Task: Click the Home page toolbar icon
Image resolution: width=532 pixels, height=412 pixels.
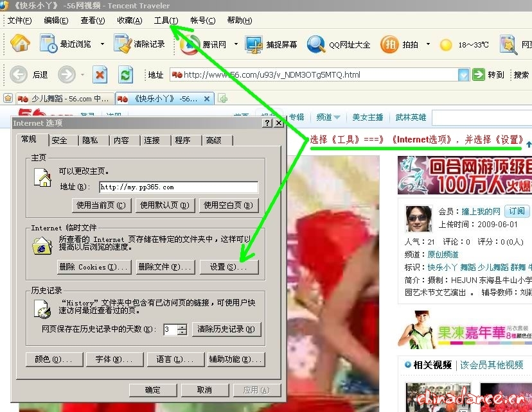Action: 20,44
